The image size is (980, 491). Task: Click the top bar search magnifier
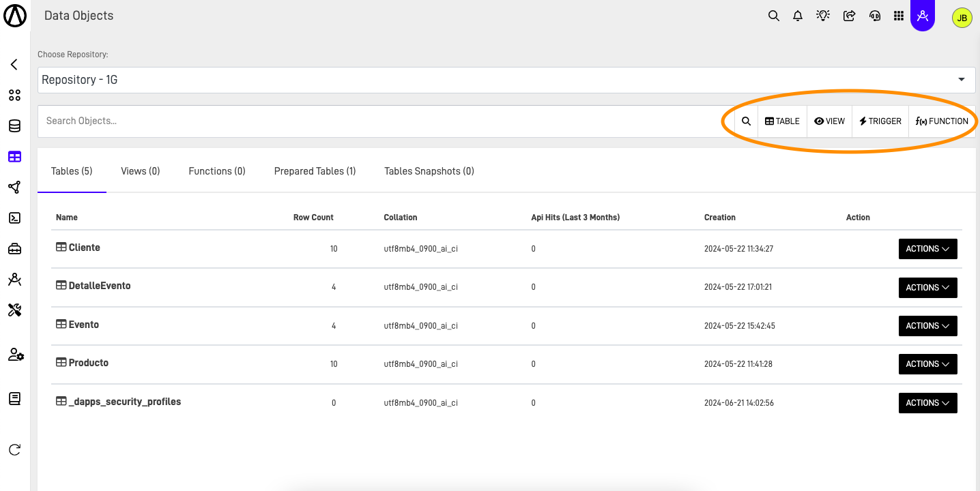774,16
